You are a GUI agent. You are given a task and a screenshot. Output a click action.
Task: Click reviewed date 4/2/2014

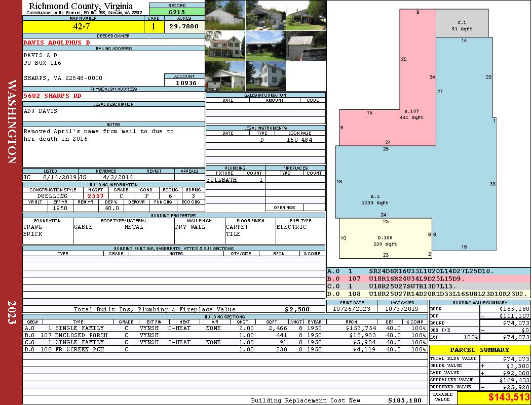coord(119,177)
